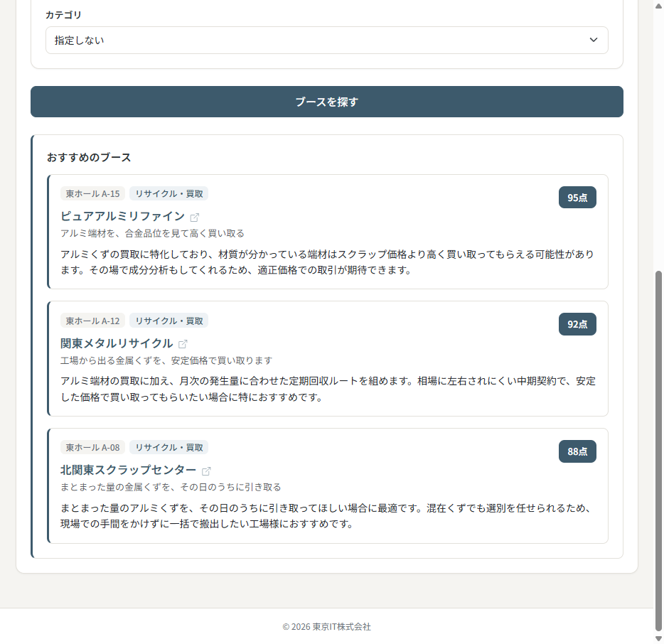Open the 北関東スクラップセンター booth link

[x=128, y=470]
